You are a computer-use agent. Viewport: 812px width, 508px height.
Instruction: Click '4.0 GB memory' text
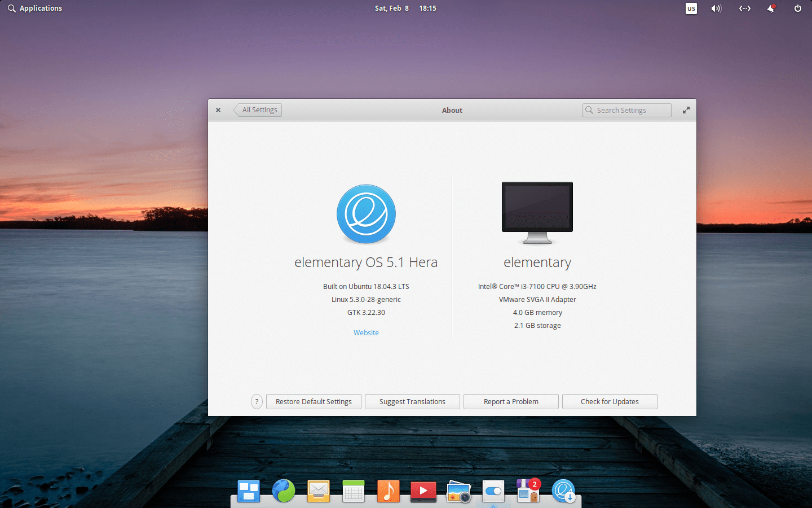click(537, 312)
